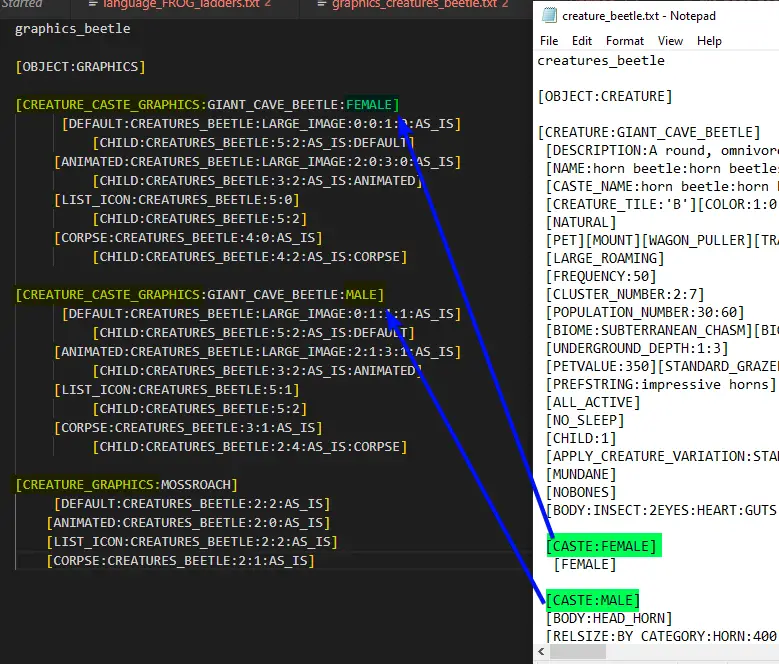The width and height of the screenshot is (779, 664).
Task: Click the [OBJECT:CREATURE] line in Notepad
Action: coord(605,96)
